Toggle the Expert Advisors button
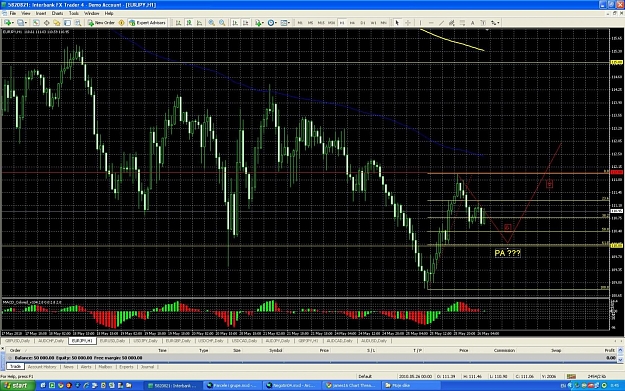625x391 pixels. pyautogui.click(x=147, y=23)
